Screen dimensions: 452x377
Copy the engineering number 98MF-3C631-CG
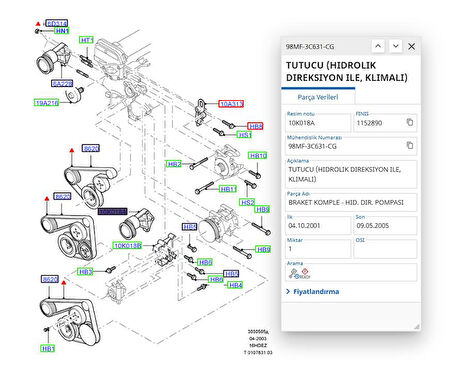point(410,146)
